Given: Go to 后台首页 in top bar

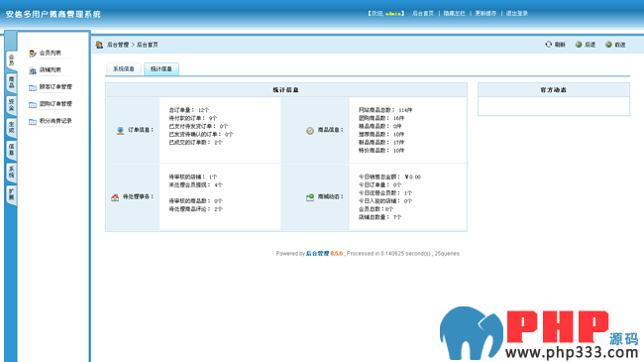Looking at the screenshot, I should (423, 13).
